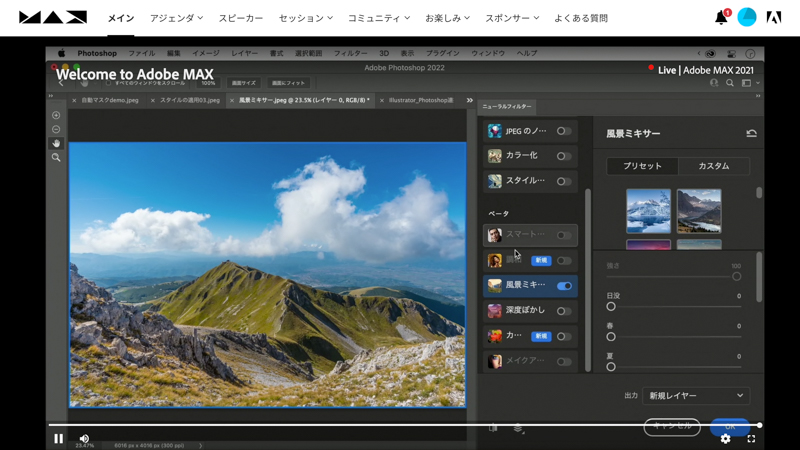Open the レイヤー menu
Image resolution: width=800 pixels, height=450 pixels.
click(x=244, y=53)
